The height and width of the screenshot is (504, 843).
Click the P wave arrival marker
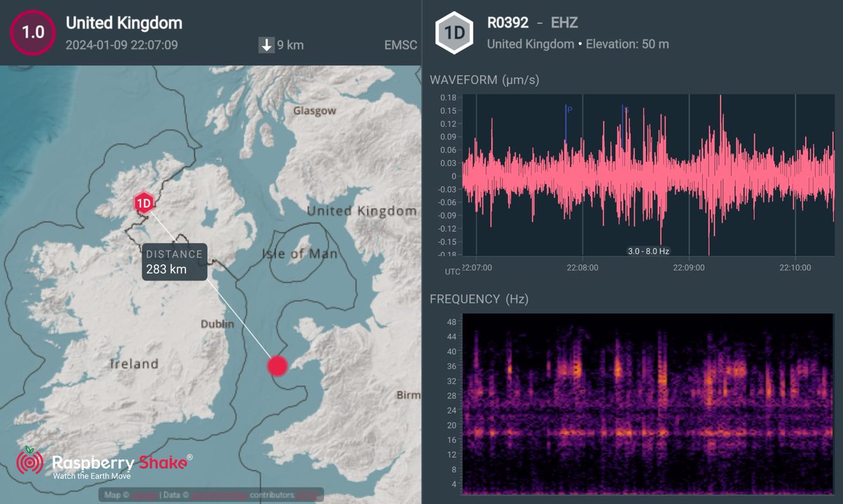[566, 123]
